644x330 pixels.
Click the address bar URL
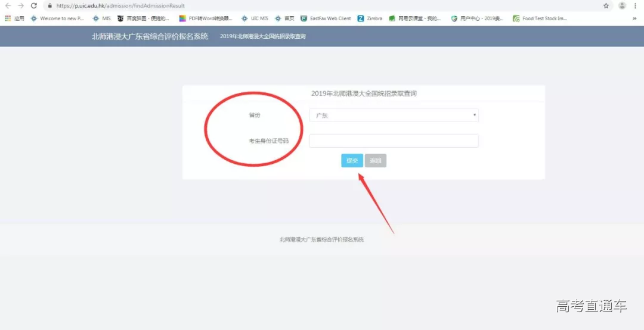click(120, 6)
